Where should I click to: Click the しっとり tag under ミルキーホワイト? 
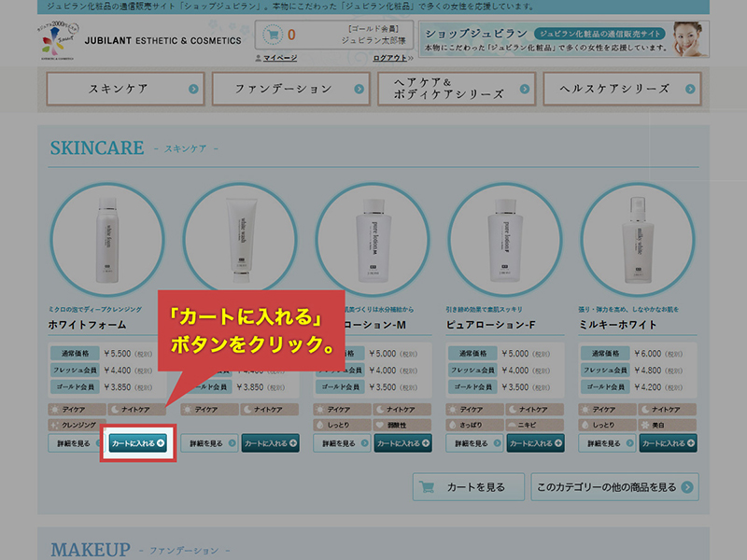coord(607,425)
